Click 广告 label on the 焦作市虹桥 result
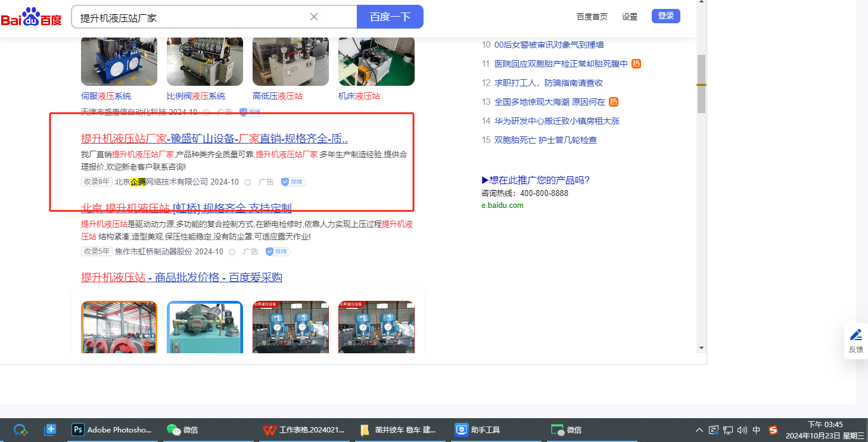868x442 pixels. coord(251,251)
